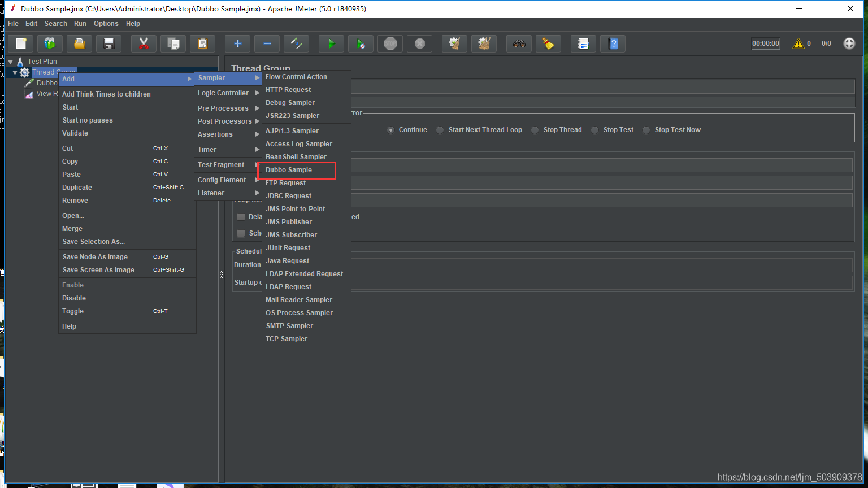Image resolution: width=868 pixels, height=488 pixels.
Task: Expand the Pre Processors submenu
Action: click(x=228, y=108)
